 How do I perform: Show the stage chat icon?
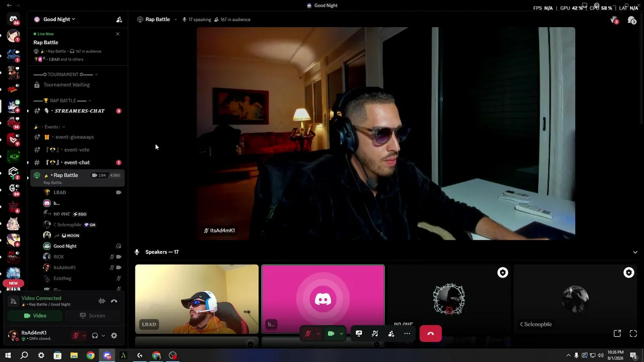coord(631,20)
